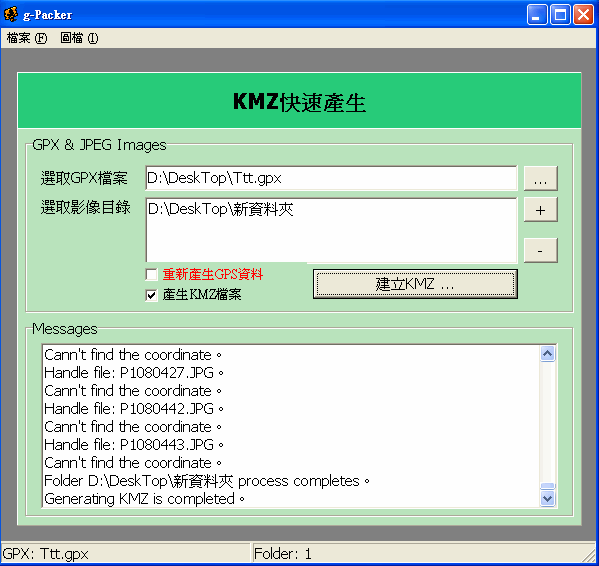Select the line Handle file: P1080427.JPG
This screenshot has height=566, width=599.
point(134,373)
